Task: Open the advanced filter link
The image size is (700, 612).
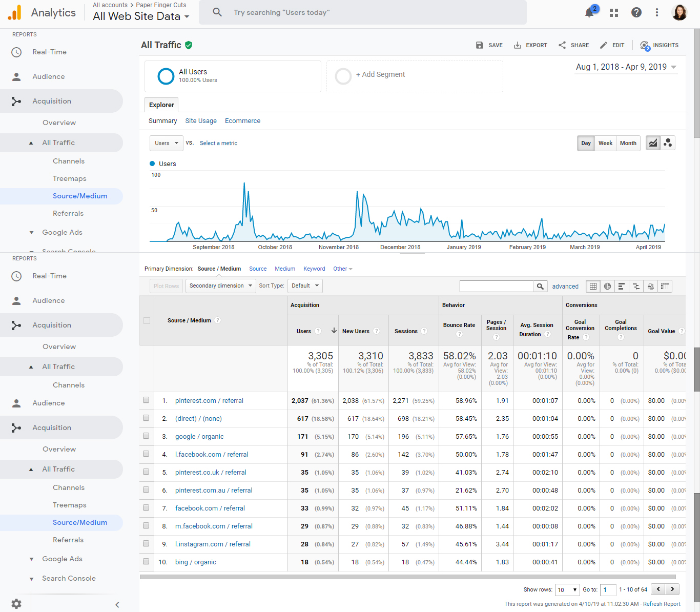Action: tap(565, 287)
